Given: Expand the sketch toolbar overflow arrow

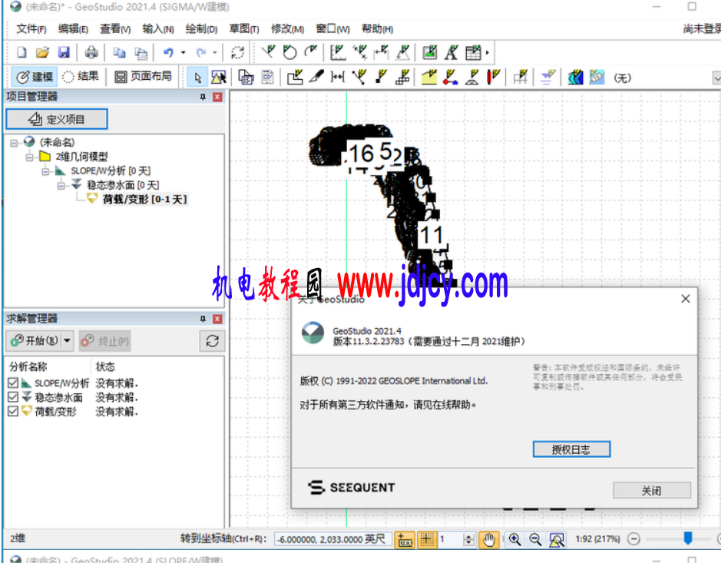Looking at the screenshot, I should 487,52.
